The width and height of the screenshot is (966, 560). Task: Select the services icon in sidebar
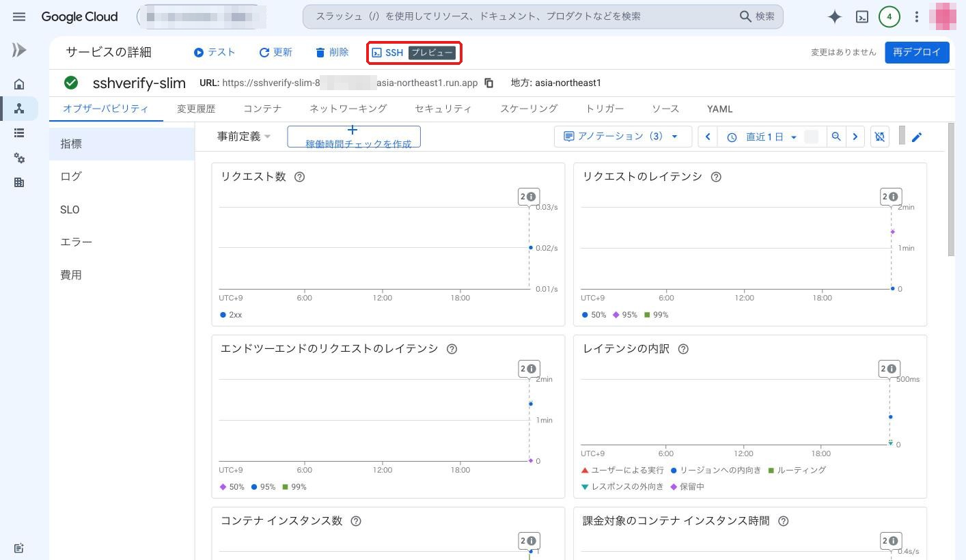click(19, 109)
